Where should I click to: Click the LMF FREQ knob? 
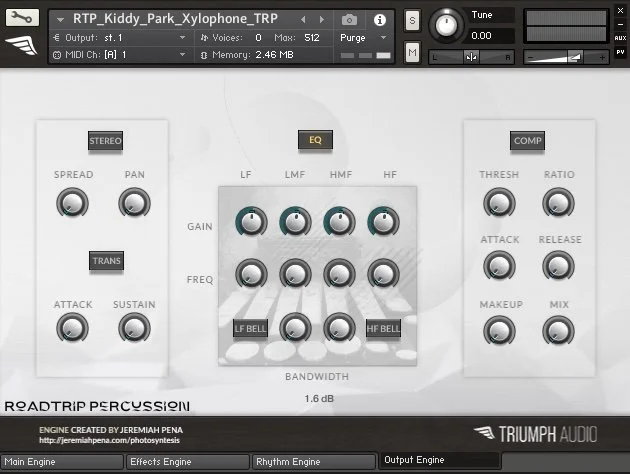coord(295,274)
